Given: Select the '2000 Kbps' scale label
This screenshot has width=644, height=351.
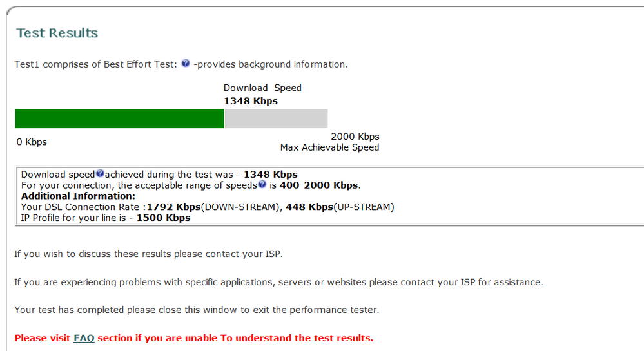Looking at the screenshot, I should click(x=355, y=137).
